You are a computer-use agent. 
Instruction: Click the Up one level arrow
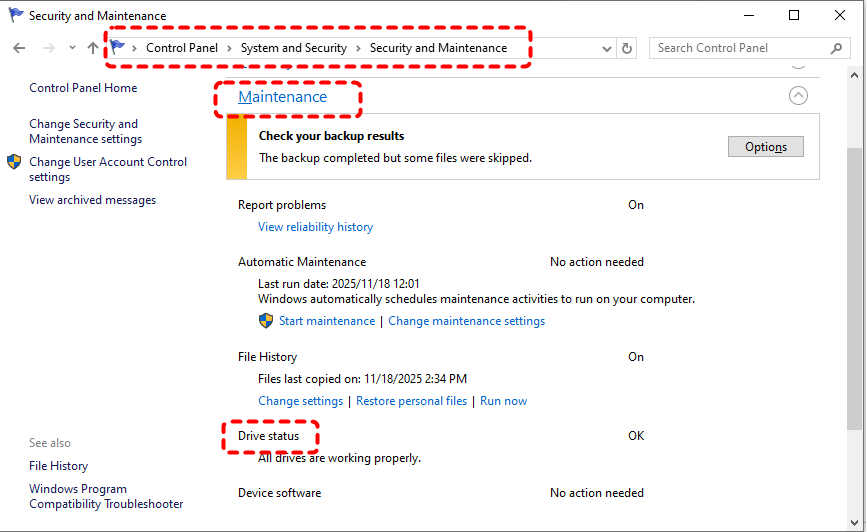tap(93, 48)
